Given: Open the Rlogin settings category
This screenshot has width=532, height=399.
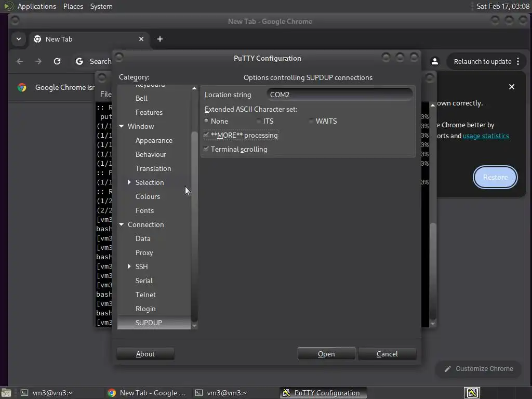Looking at the screenshot, I should point(145,309).
